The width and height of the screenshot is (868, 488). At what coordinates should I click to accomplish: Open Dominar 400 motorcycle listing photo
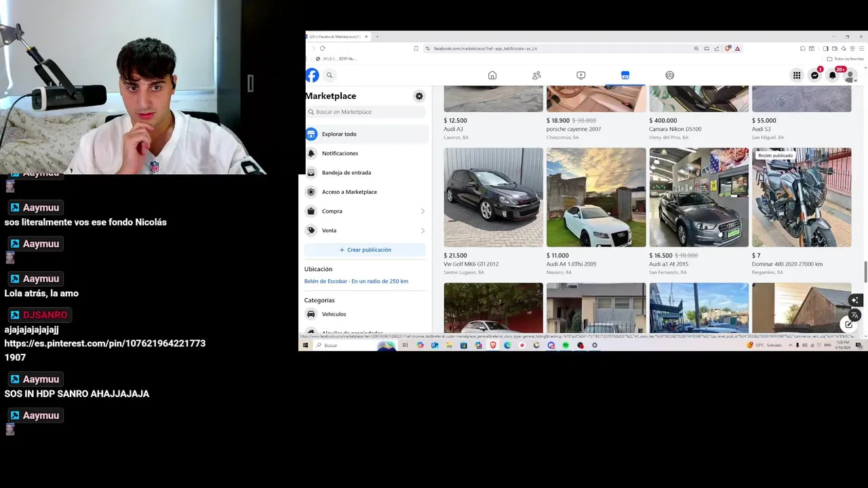802,197
